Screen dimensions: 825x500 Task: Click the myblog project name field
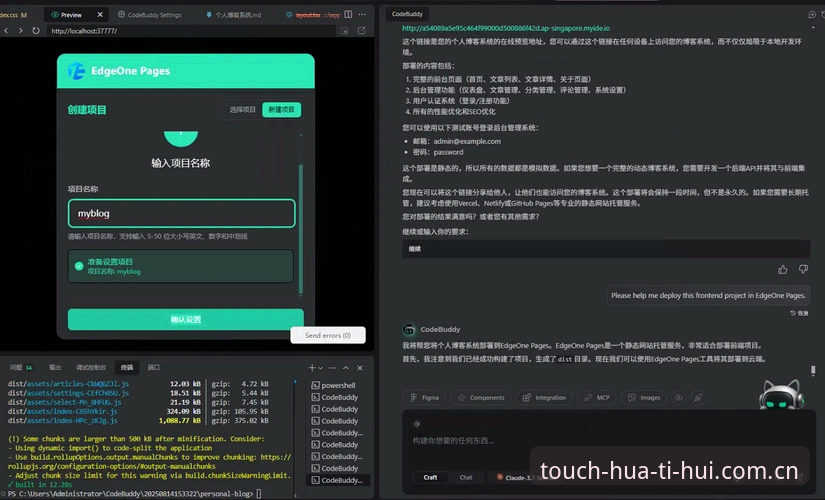click(182, 213)
